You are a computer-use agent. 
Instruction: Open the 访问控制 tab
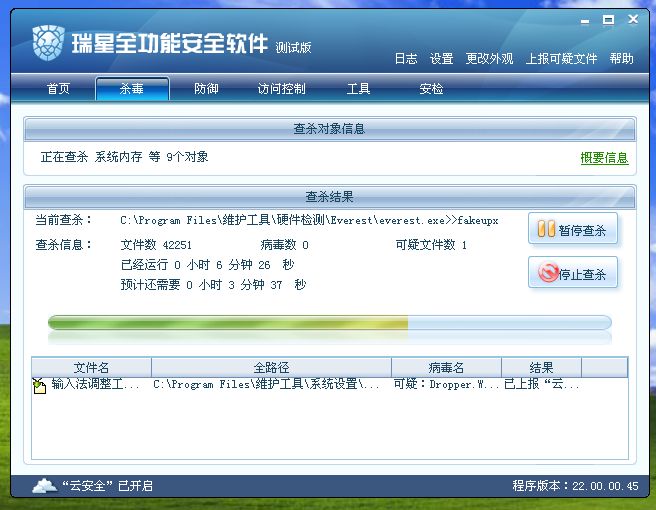(282, 89)
